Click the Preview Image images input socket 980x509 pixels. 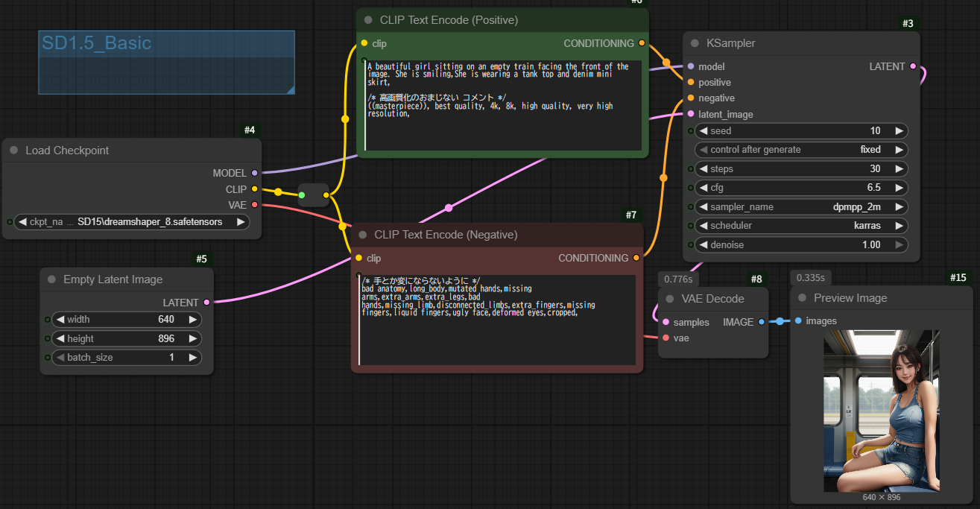[798, 321]
